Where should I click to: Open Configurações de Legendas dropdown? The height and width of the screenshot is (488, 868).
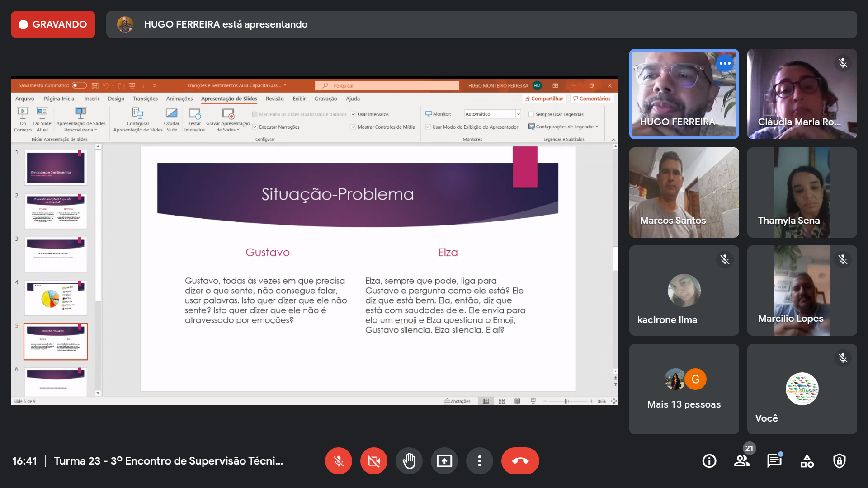pos(566,127)
